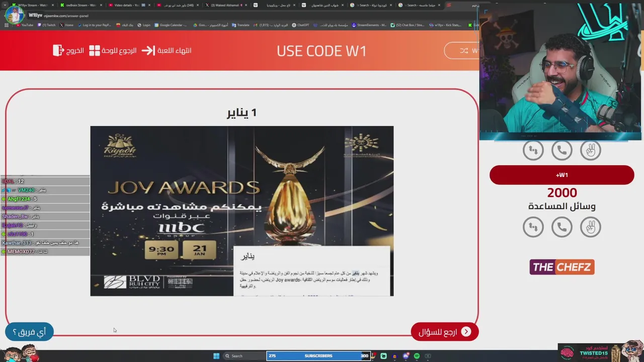This screenshot has width=644, height=362.
Task: Click the swap arrows icon above the +W1 bar
Action: coord(533,150)
